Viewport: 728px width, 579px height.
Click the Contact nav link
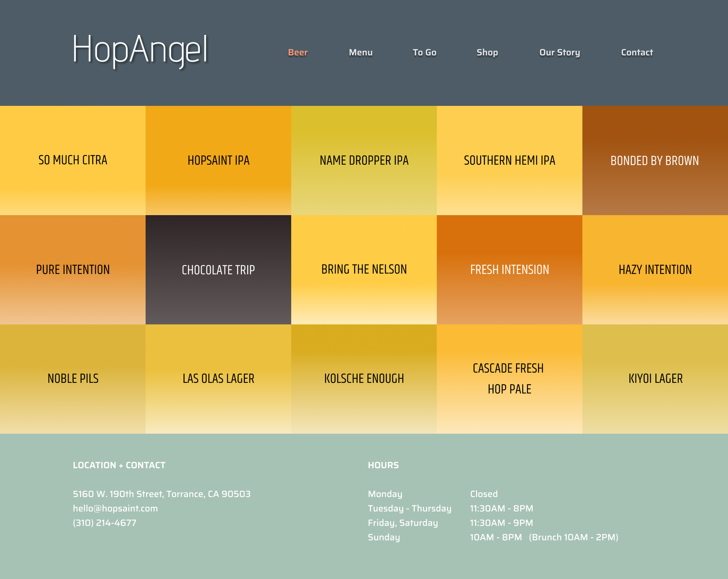[x=637, y=52]
